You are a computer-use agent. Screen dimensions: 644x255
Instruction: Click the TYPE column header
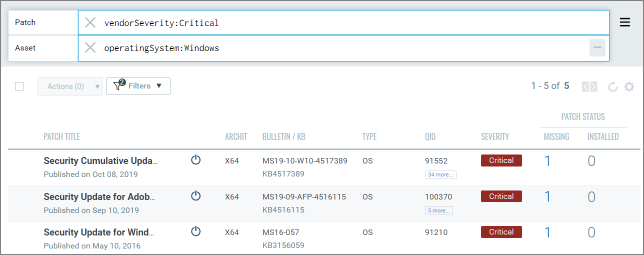coord(369,136)
